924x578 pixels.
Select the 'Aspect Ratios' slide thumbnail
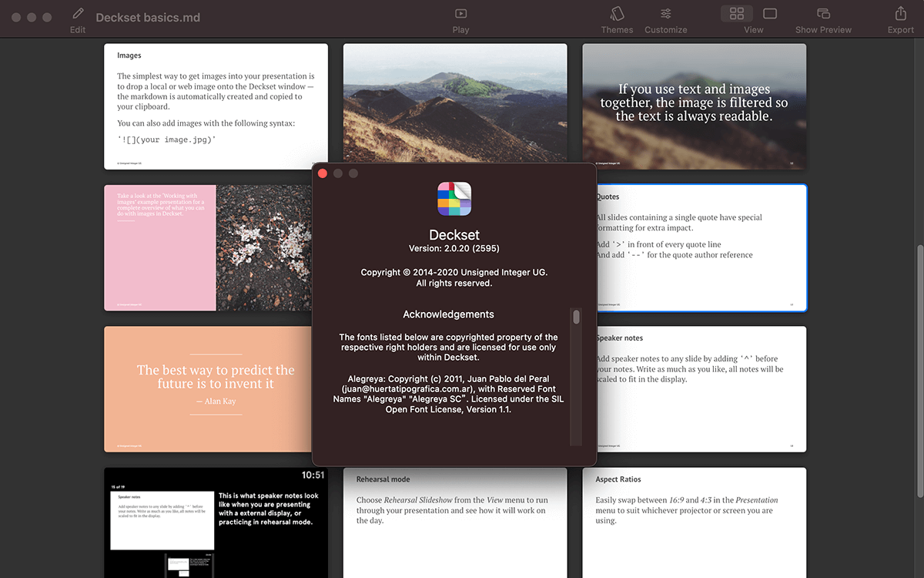tap(695, 523)
